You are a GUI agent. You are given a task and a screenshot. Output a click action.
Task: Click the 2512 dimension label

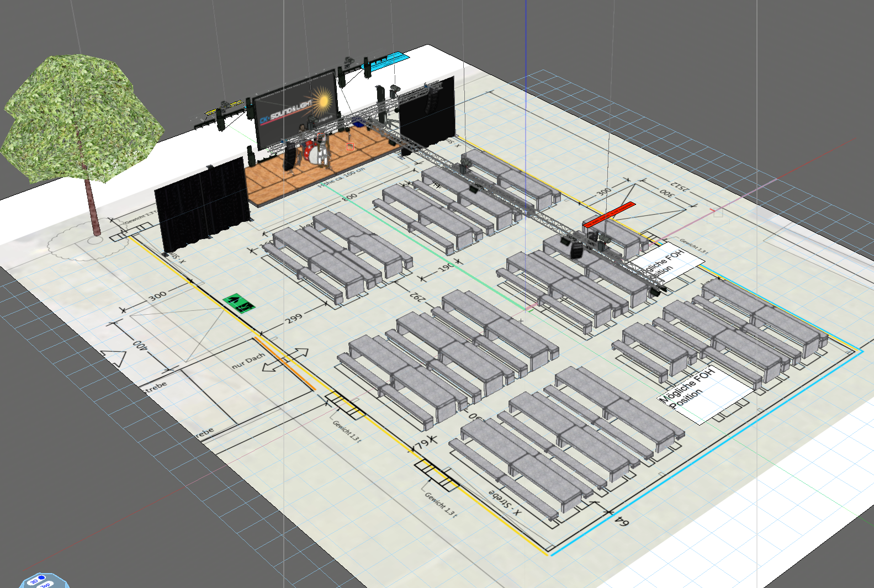tap(679, 186)
